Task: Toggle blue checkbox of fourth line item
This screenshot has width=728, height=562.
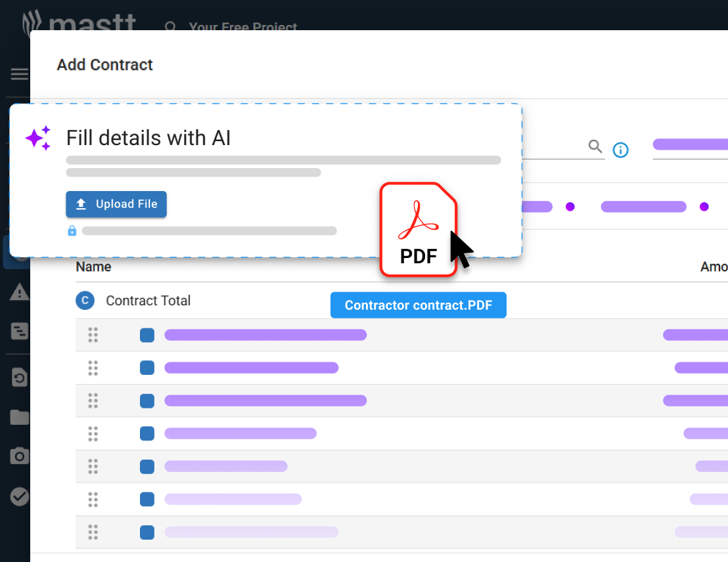Action: (147, 433)
